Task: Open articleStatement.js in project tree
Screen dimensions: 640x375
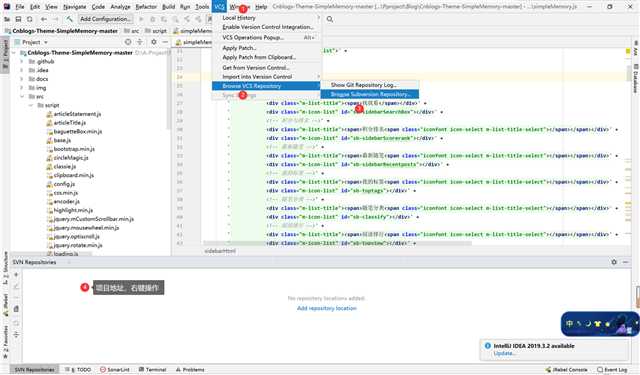Action: (x=73, y=114)
